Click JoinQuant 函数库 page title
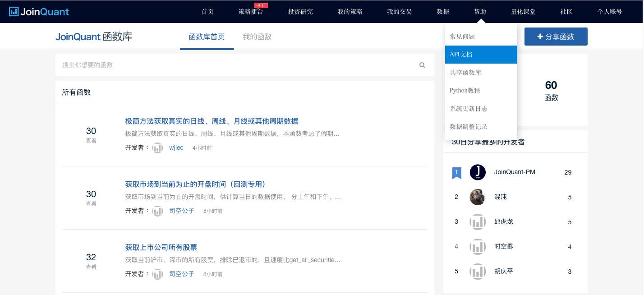 pyautogui.click(x=94, y=37)
